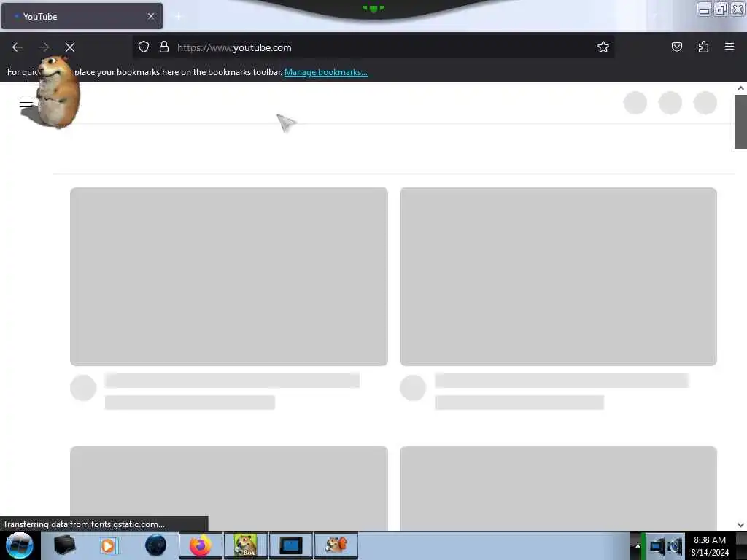Click the network monitor tray icon
The height and width of the screenshot is (560, 747).
657,546
